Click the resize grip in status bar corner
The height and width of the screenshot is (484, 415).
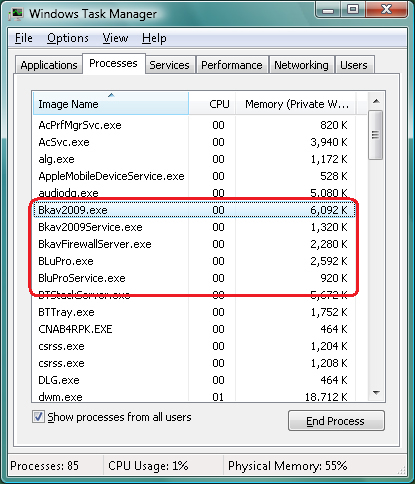point(402,470)
